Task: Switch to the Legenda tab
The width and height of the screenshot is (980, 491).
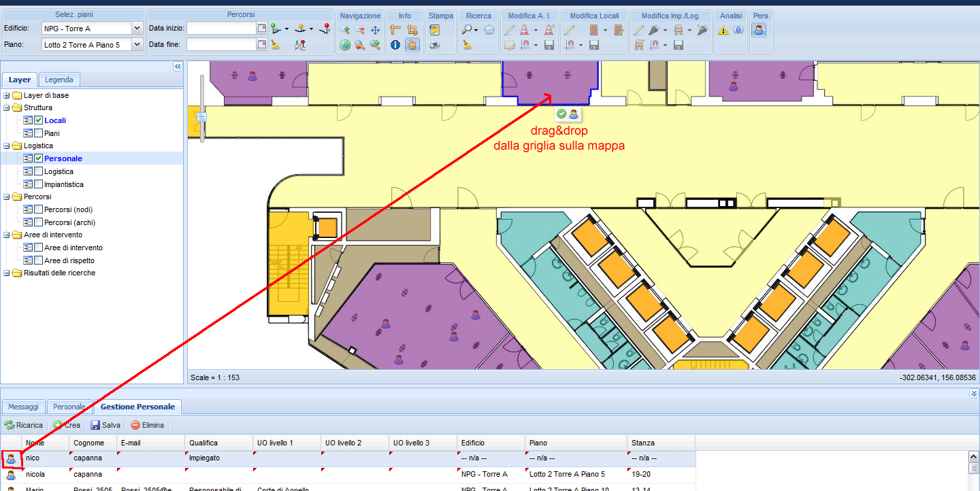Action: (59, 80)
